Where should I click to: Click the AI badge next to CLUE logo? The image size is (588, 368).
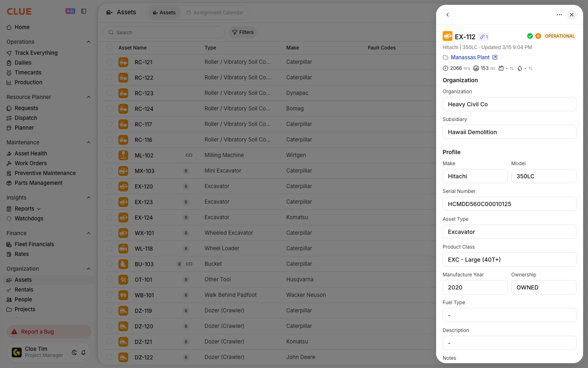[70, 11]
